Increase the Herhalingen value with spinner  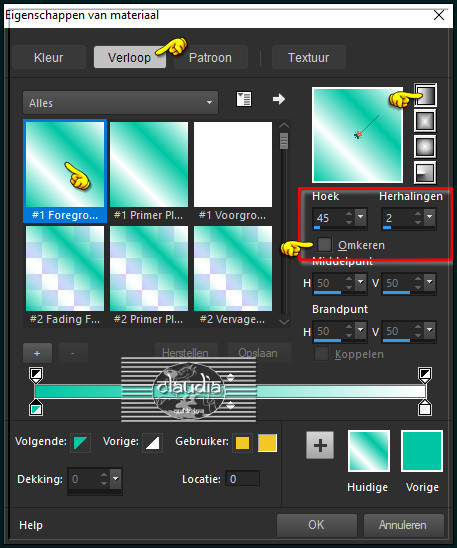(418, 214)
